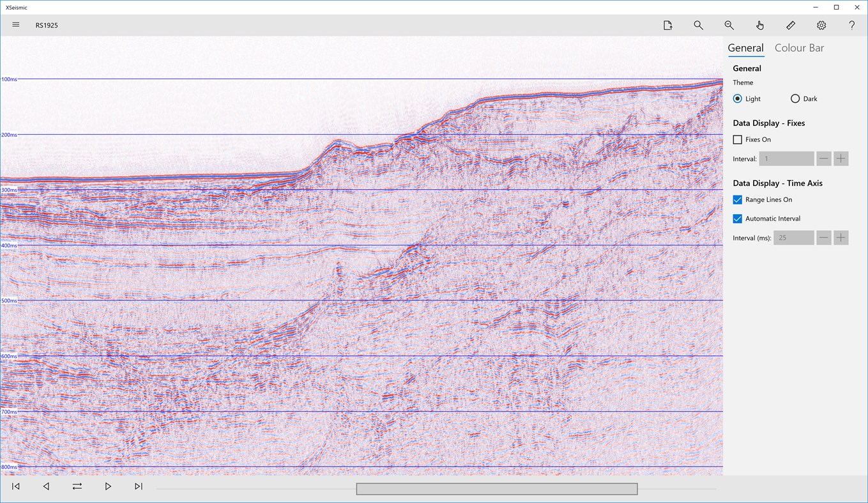This screenshot has width=868, height=503.
Task: Select the zoom in tool
Action: 698,25
